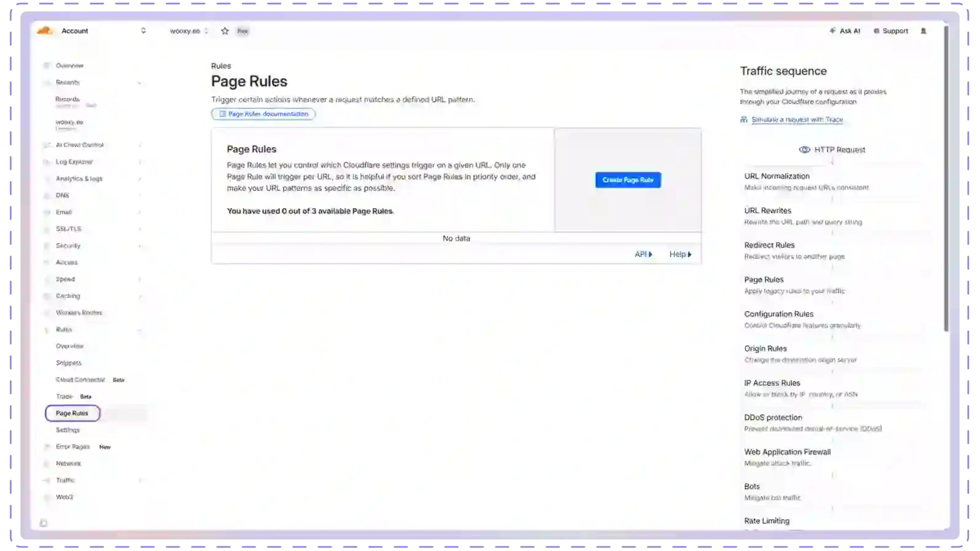The width and height of the screenshot is (980, 551).
Task: Click the Create Page Rule button
Action: click(x=628, y=180)
